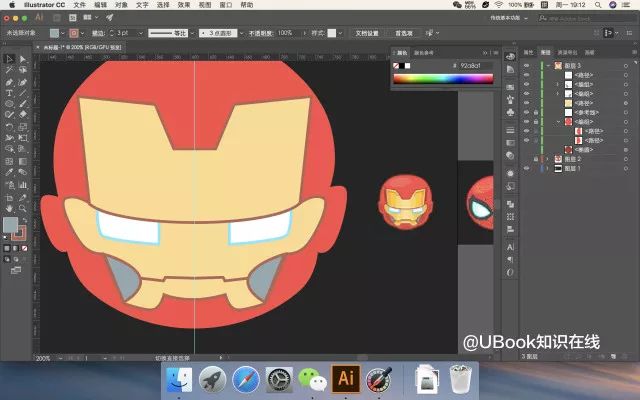Viewport: 640px width, 400px height.
Task: Switch to the 属性 panel tab
Action: click(x=528, y=52)
